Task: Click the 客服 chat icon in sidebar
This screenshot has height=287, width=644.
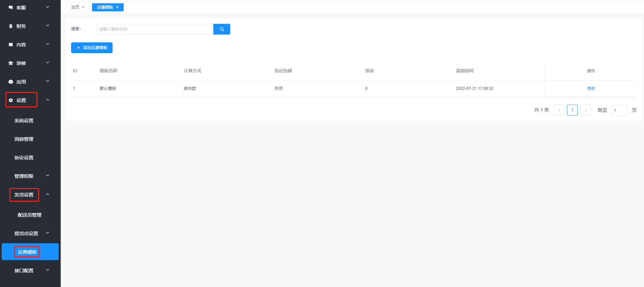Action: [11, 8]
